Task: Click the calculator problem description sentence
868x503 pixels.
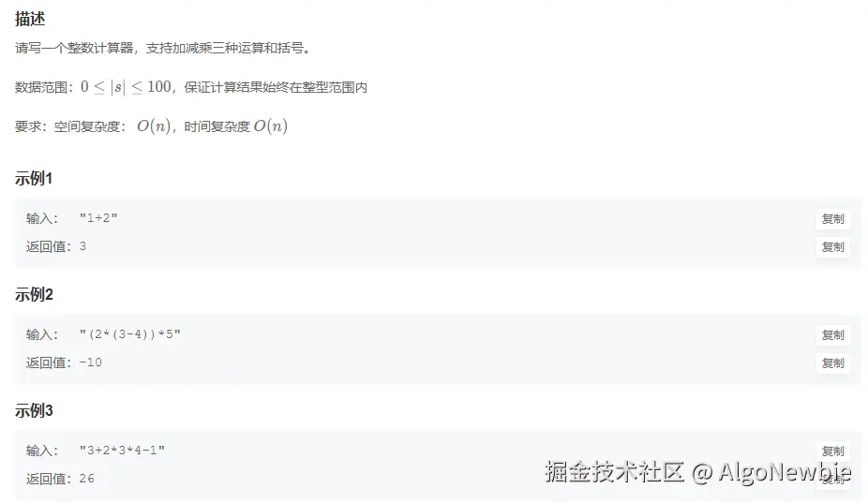Action: pos(162,48)
